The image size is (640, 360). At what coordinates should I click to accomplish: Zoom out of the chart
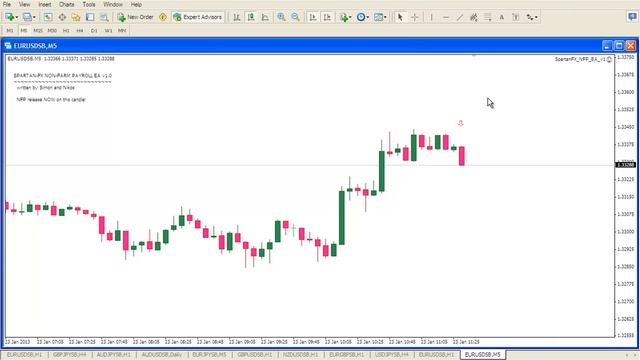296,17
